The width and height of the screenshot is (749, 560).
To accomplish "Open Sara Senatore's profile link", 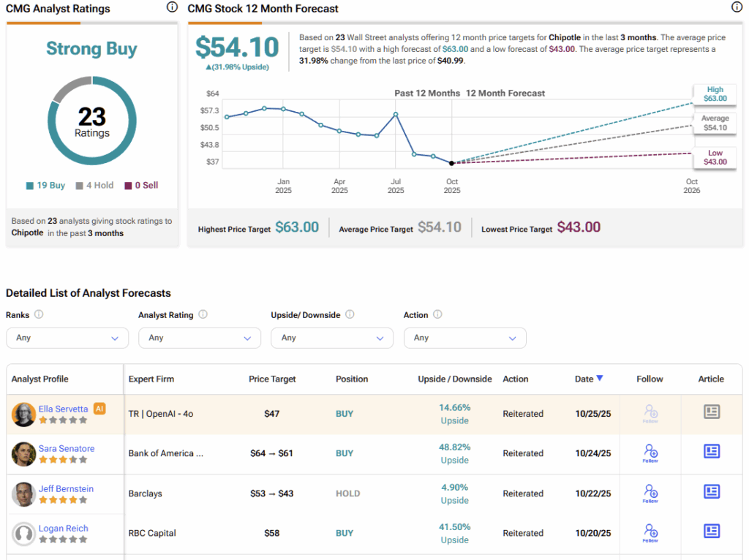I will 67,449.
